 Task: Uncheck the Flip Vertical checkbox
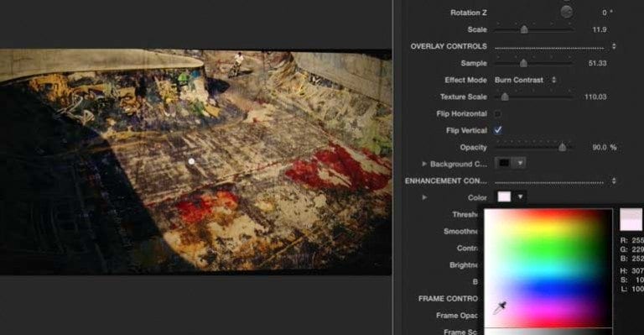(x=498, y=130)
